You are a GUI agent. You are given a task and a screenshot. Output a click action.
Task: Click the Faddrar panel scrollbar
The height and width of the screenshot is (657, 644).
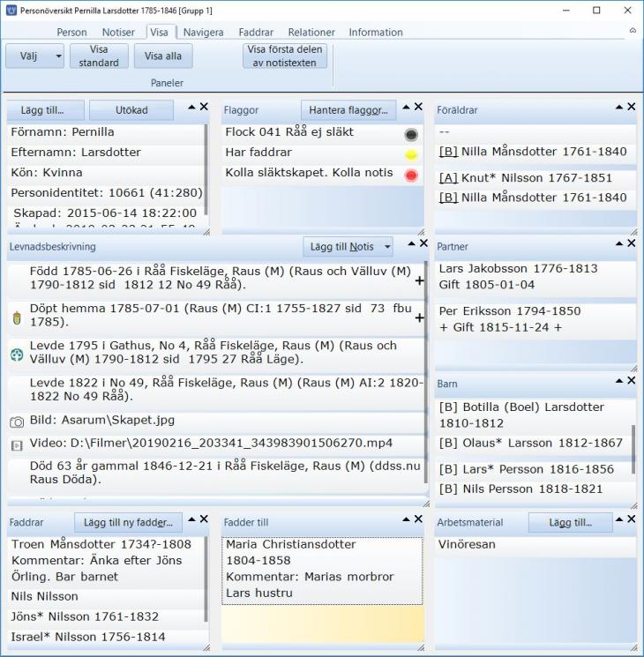coord(206,579)
